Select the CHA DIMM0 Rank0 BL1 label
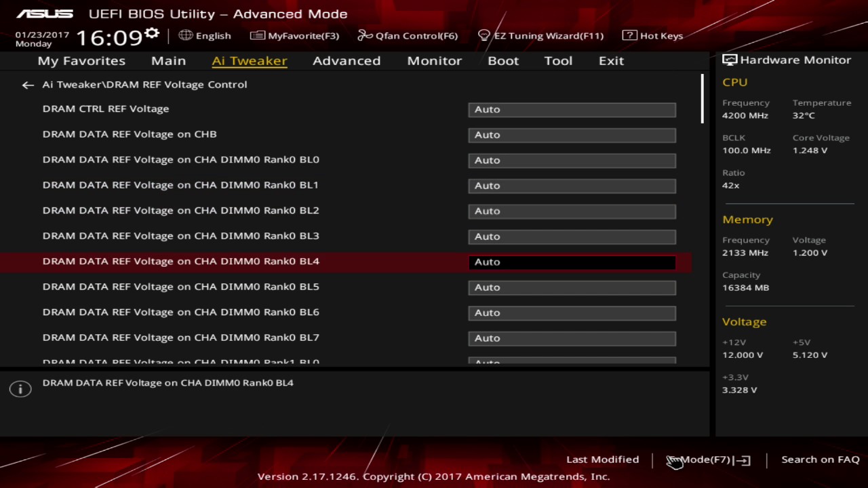The width and height of the screenshot is (868, 488). pos(180,185)
